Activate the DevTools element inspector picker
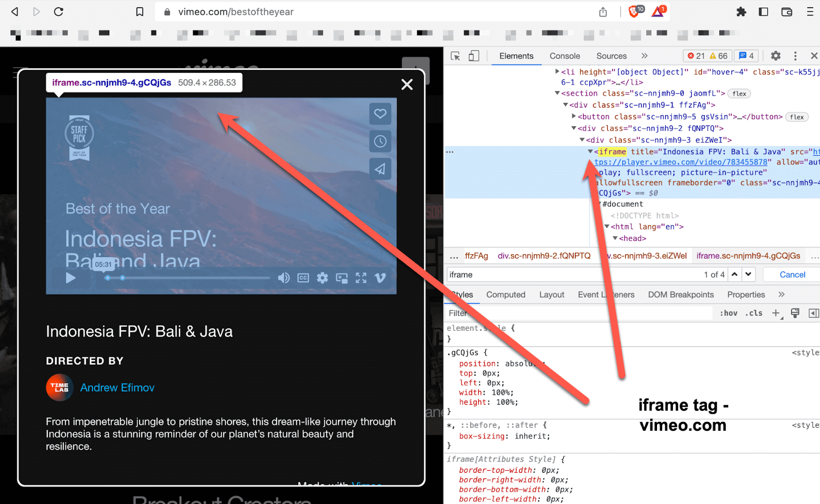The width and height of the screenshot is (820, 504). click(x=455, y=56)
